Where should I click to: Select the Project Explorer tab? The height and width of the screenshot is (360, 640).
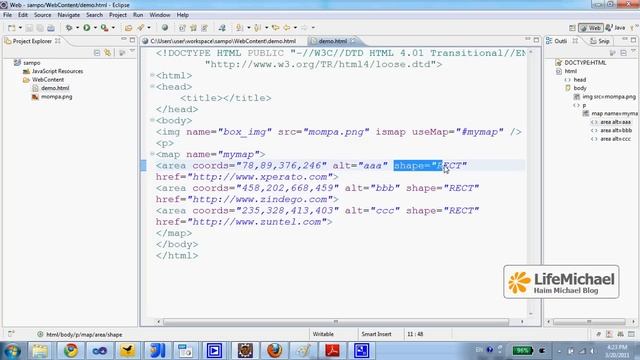[32, 41]
